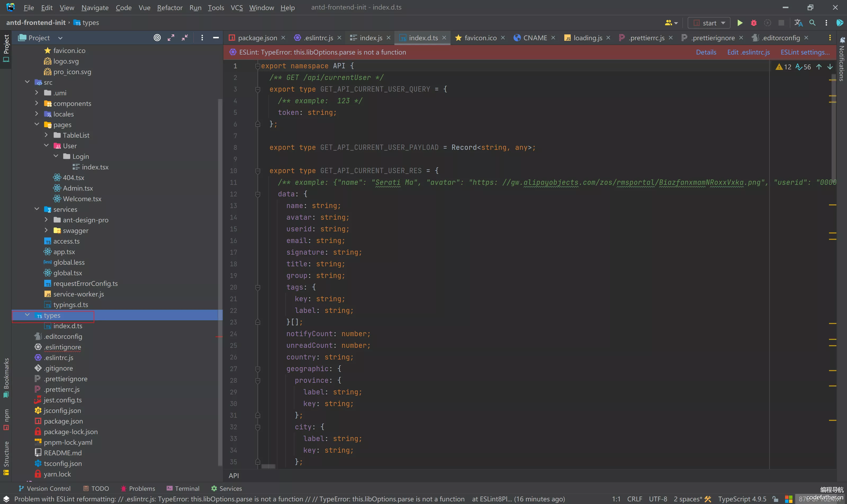Open Structure tool window
The image size is (847, 504).
point(6,458)
